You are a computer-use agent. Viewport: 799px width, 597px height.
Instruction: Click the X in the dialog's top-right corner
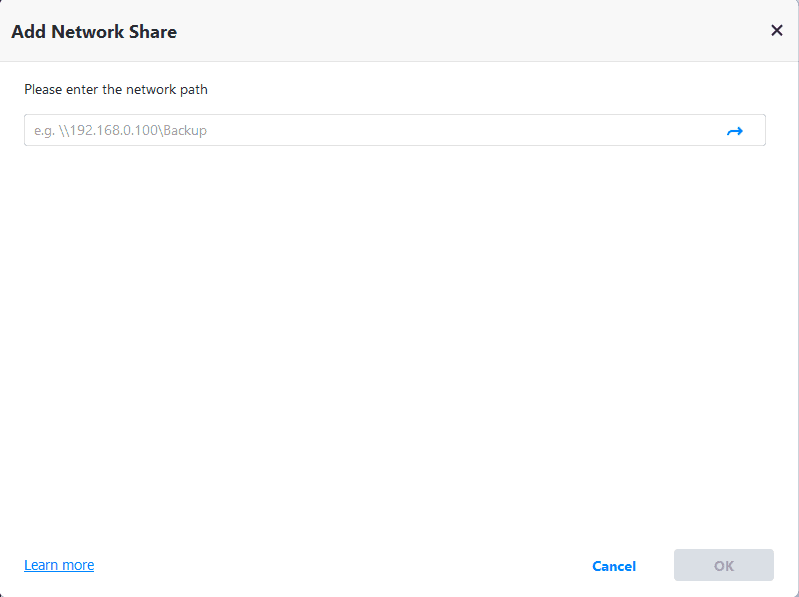pos(777,30)
